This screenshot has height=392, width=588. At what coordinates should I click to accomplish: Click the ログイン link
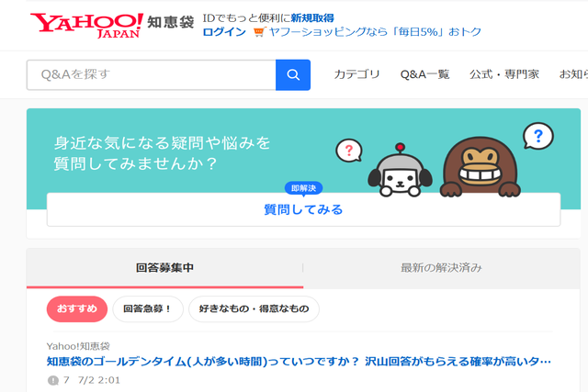[x=224, y=32]
